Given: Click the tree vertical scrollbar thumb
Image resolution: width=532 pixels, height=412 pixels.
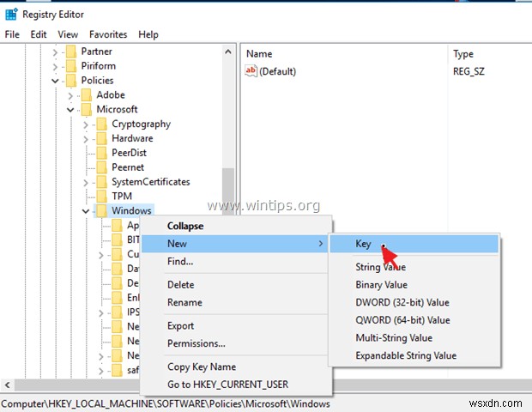Looking at the screenshot, I should click(x=228, y=191).
